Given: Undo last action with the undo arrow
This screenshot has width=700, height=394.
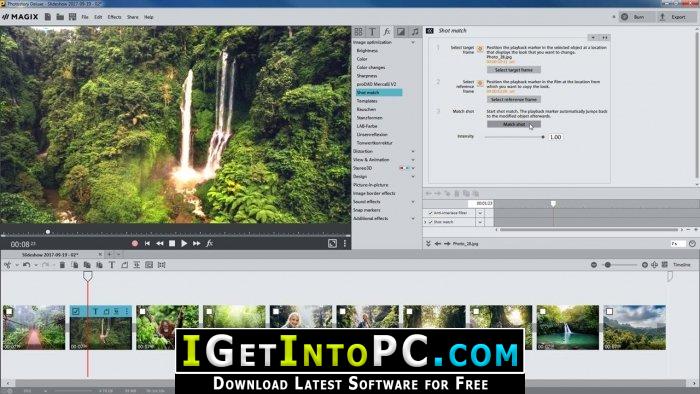Looking at the screenshot, I should tap(26, 265).
